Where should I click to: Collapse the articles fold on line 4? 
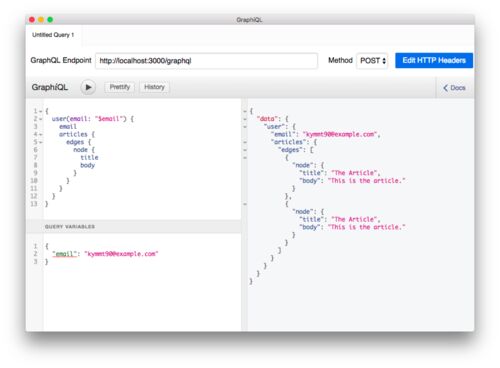click(x=41, y=135)
